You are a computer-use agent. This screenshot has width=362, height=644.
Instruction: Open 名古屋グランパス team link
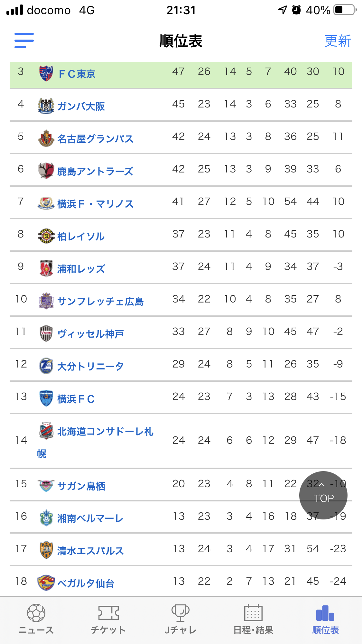95,139
